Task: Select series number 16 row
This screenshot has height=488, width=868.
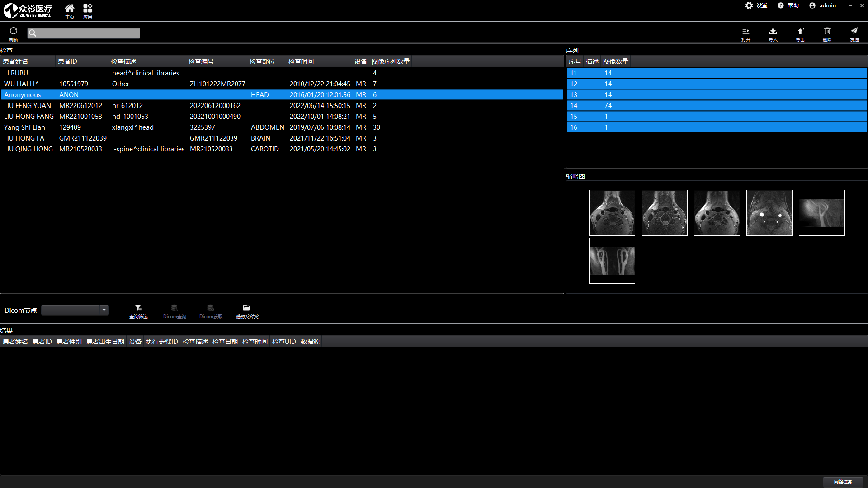Action: (717, 127)
